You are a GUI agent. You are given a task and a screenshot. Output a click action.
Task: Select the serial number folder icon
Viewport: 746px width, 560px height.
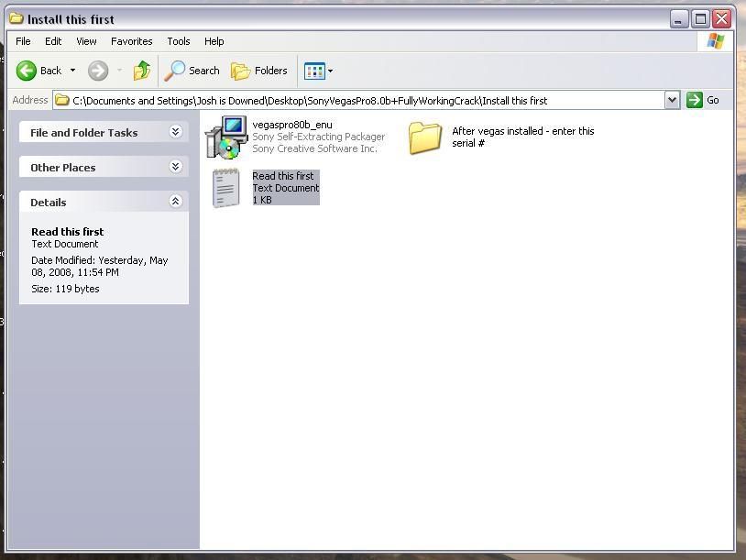pos(425,137)
